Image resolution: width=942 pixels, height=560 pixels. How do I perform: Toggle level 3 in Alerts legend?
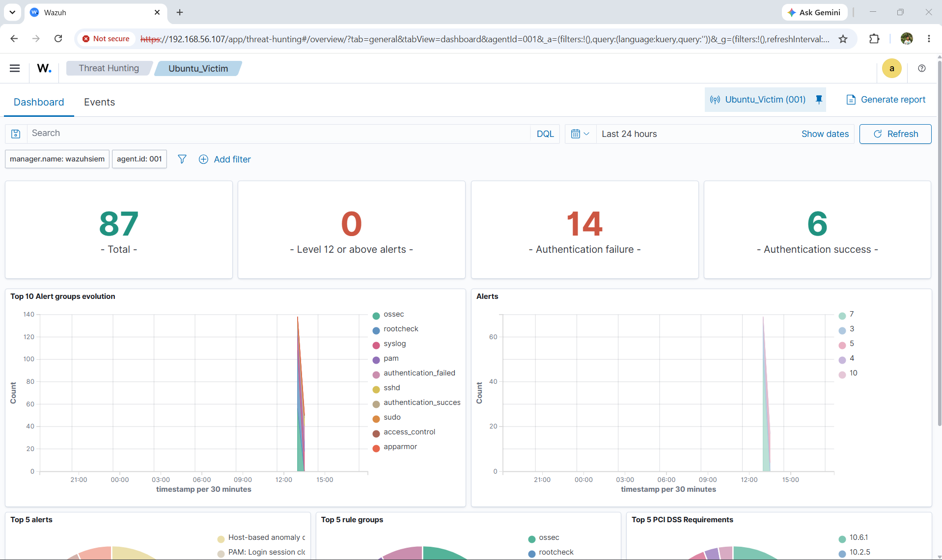point(851,329)
